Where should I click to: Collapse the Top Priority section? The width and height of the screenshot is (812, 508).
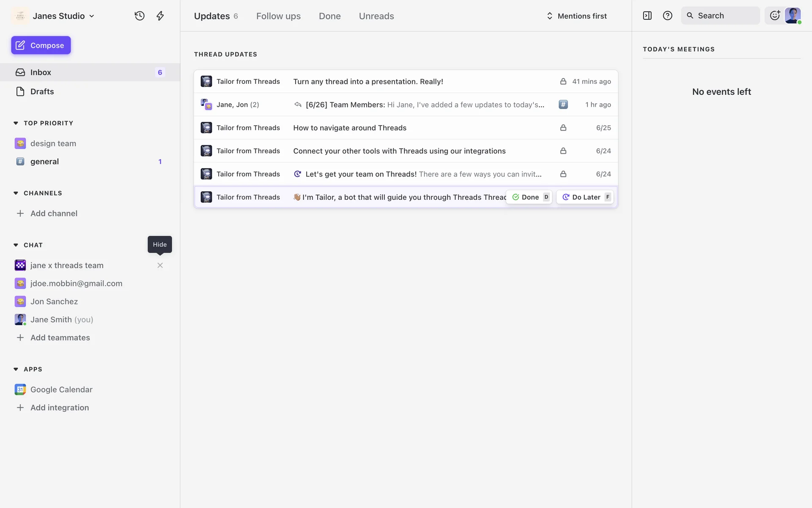pyautogui.click(x=16, y=123)
